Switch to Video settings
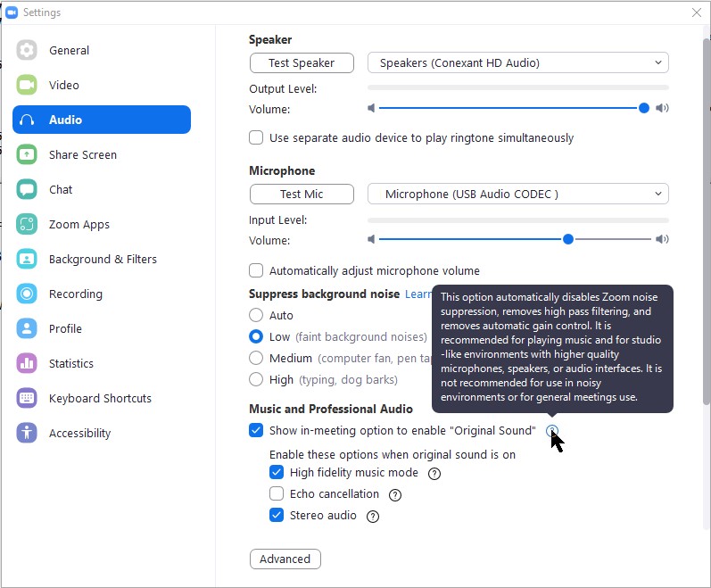Viewport: 711px width, 588px height. coord(102,85)
